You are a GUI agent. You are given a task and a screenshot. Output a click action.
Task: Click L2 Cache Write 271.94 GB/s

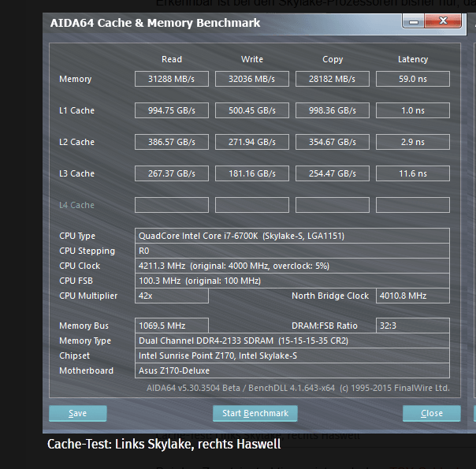pyautogui.click(x=252, y=142)
